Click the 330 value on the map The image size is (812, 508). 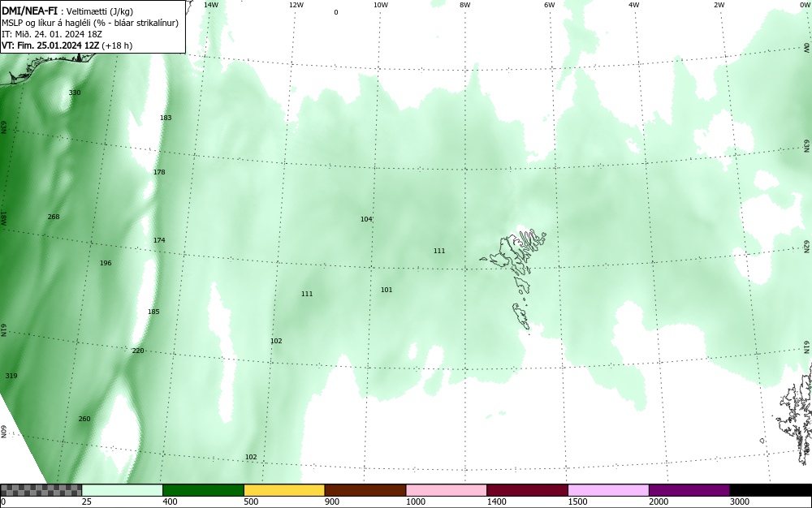75,93
